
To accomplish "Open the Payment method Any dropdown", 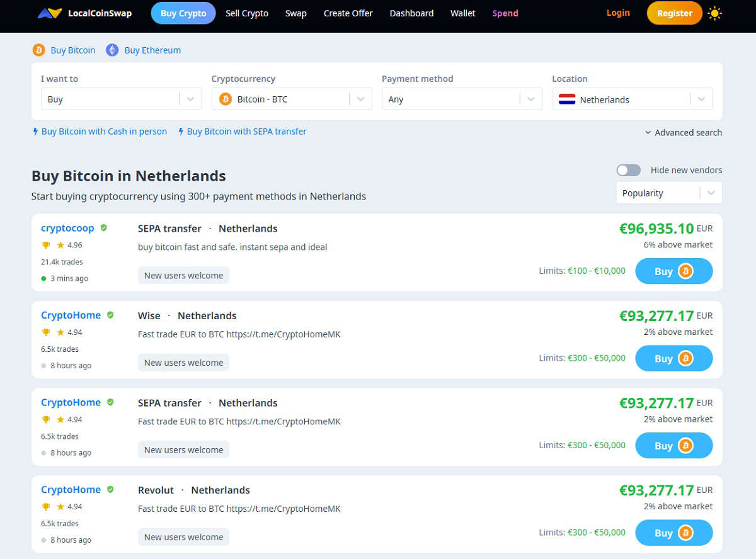I will pos(462,99).
